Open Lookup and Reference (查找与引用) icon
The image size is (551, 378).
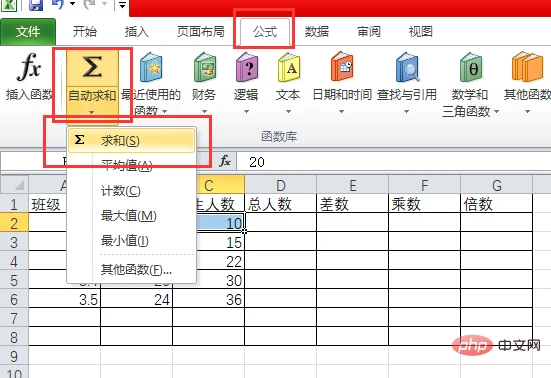(407, 67)
